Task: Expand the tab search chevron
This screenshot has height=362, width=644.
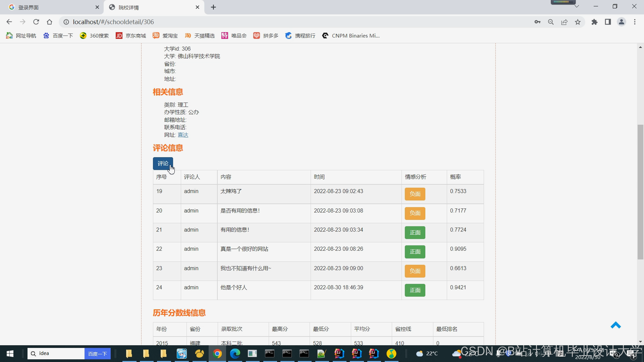Action: tap(577, 6)
